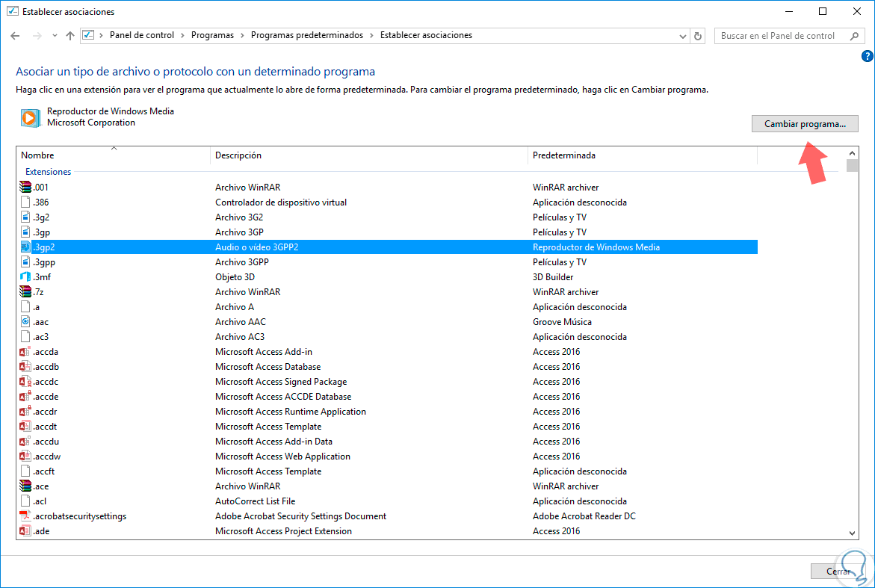The height and width of the screenshot is (588, 875).
Task: Click Audio o vídeo 3GPP2 description
Action: [x=257, y=247]
